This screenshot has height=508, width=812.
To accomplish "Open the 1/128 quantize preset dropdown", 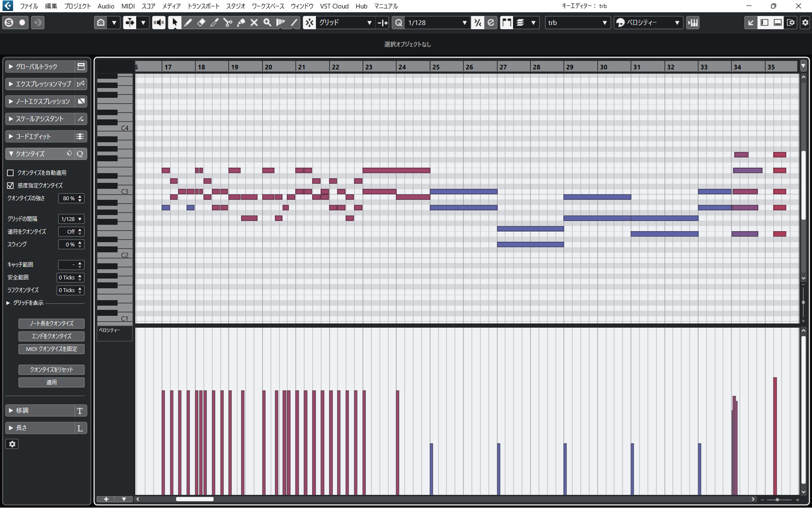I will pyautogui.click(x=437, y=22).
